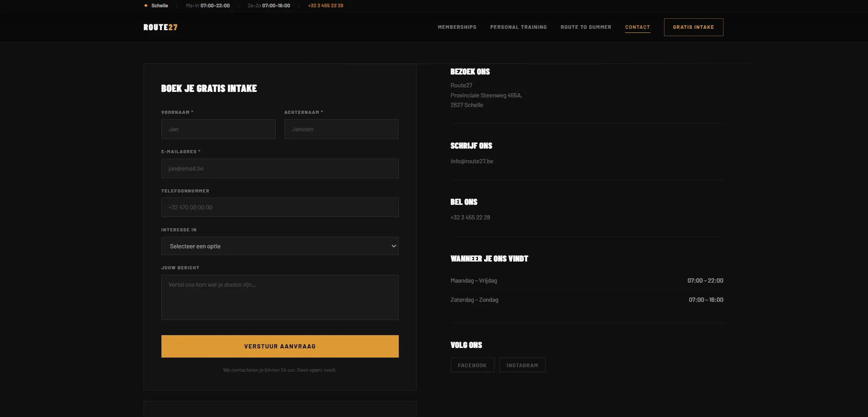Select the Contact navigation item
This screenshot has width=868, height=417.
click(638, 27)
